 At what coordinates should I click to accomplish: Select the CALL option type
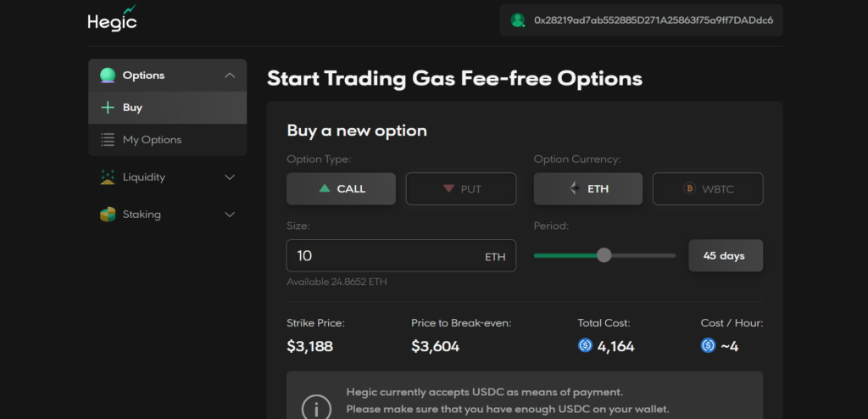[x=341, y=188]
